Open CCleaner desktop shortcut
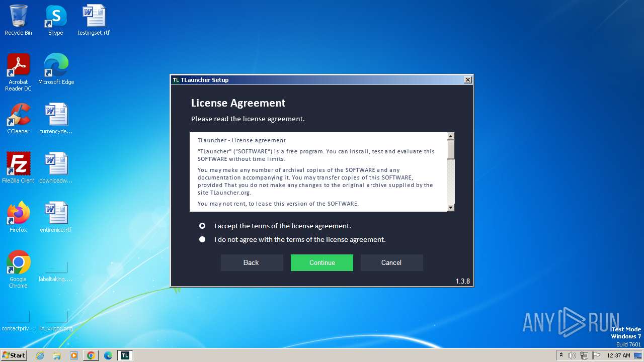The image size is (644, 362). point(18,119)
